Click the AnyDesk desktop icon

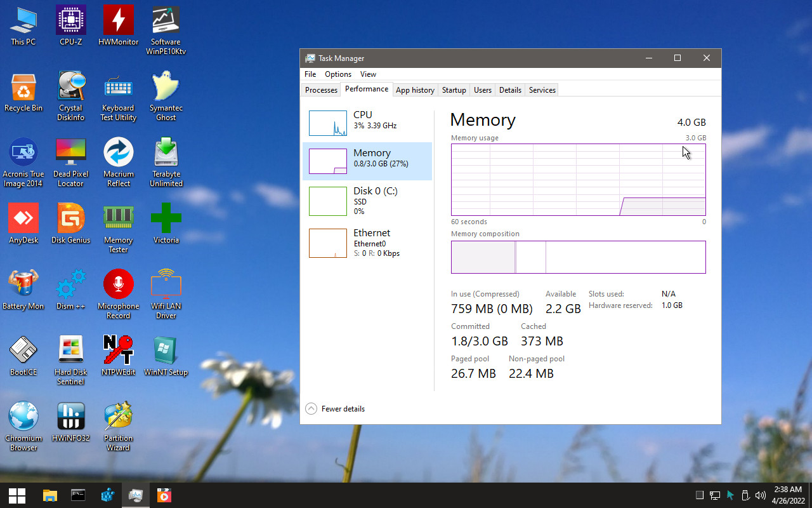click(23, 220)
